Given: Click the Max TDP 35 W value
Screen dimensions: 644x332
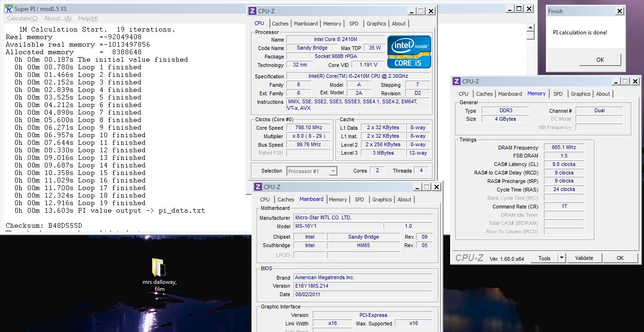Looking at the screenshot, I should [375, 48].
